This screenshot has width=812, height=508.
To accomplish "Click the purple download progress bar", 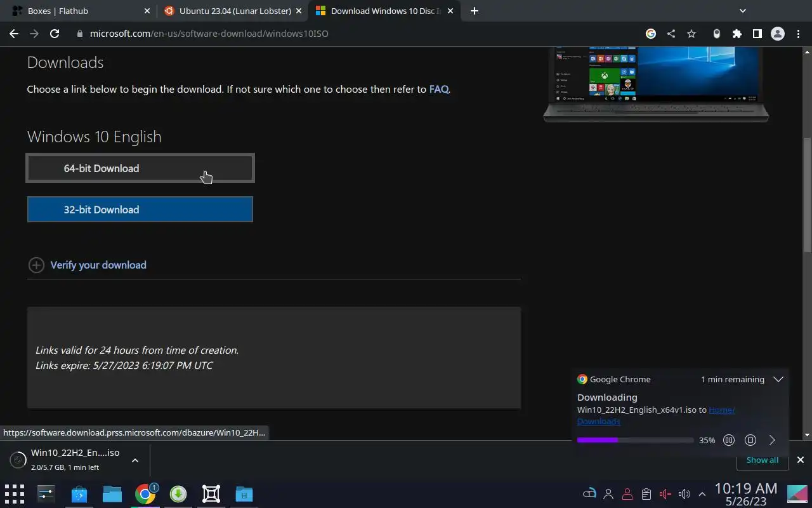I will (x=636, y=440).
